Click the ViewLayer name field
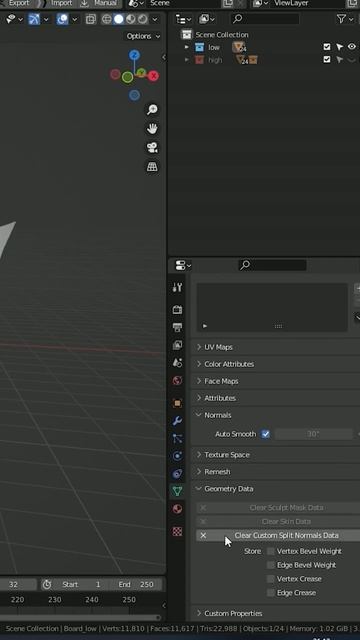Image resolution: width=360 pixels, height=640 pixels. tap(308, 4)
